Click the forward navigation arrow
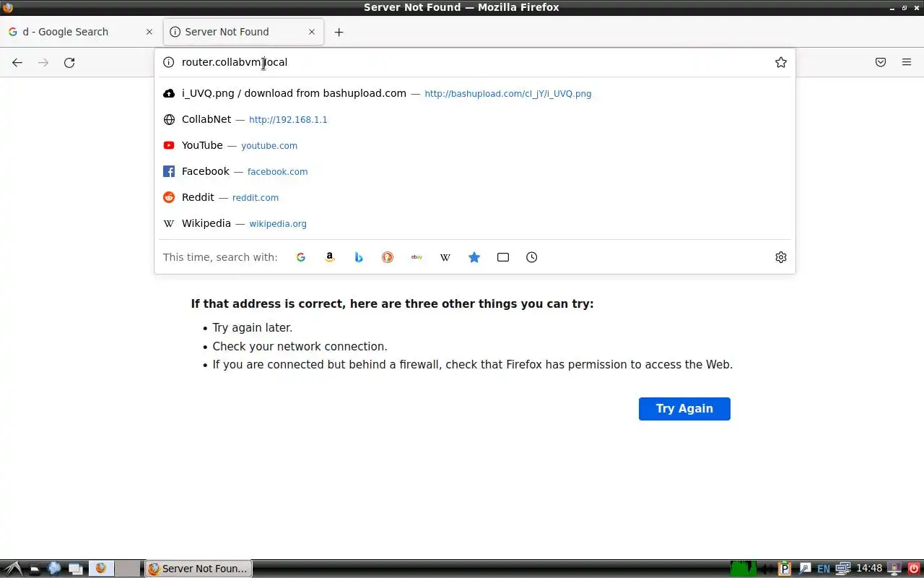 coord(43,63)
